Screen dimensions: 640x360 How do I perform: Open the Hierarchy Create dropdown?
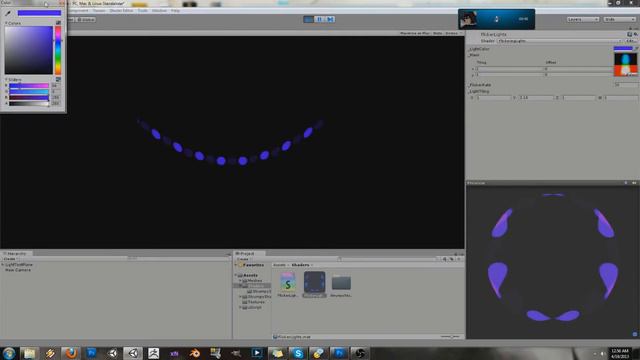pyautogui.click(x=10, y=259)
